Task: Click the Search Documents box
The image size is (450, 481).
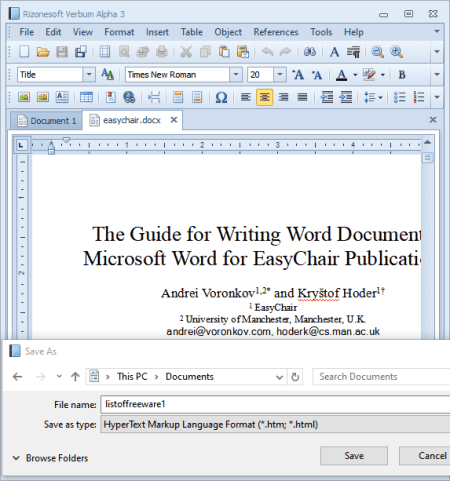Action: pyautogui.click(x=381, y=377)
